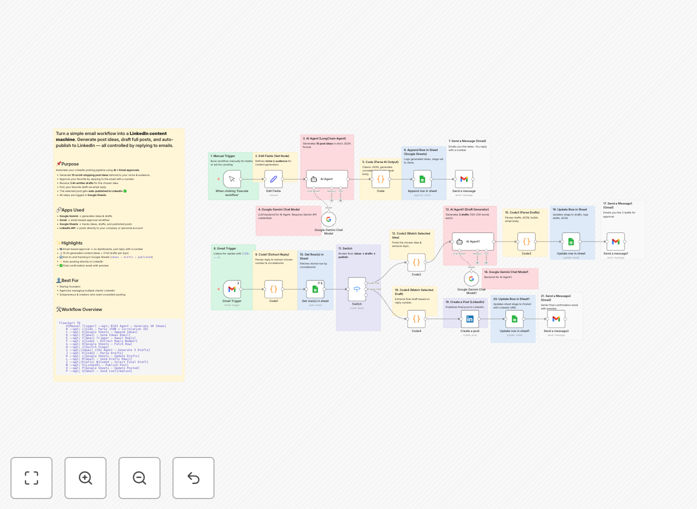Open the Update row in sheet node

pos(571,241)
